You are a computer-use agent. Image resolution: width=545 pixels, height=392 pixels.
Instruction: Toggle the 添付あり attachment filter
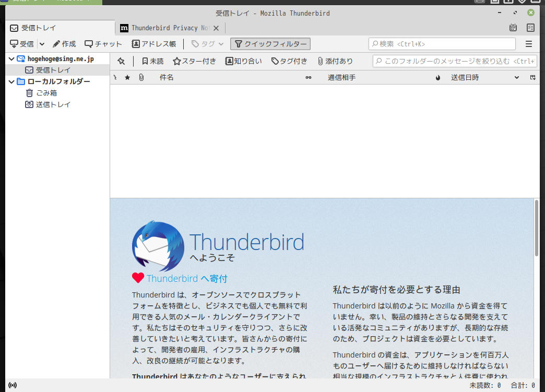(335, 61)
